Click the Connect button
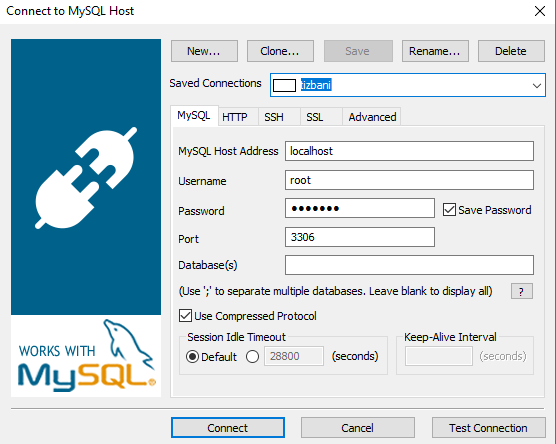The image size is (556, 444). (x=228, y=428)
